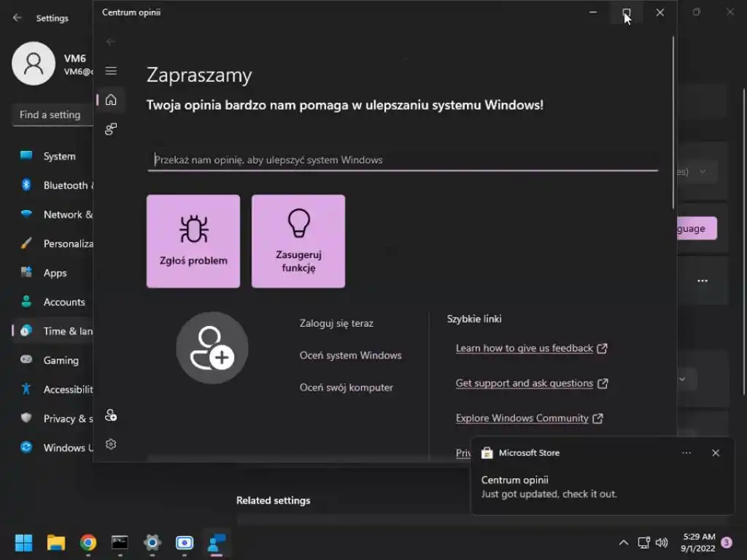Click the Find a setting search box
747x560 pixels.
53,114
